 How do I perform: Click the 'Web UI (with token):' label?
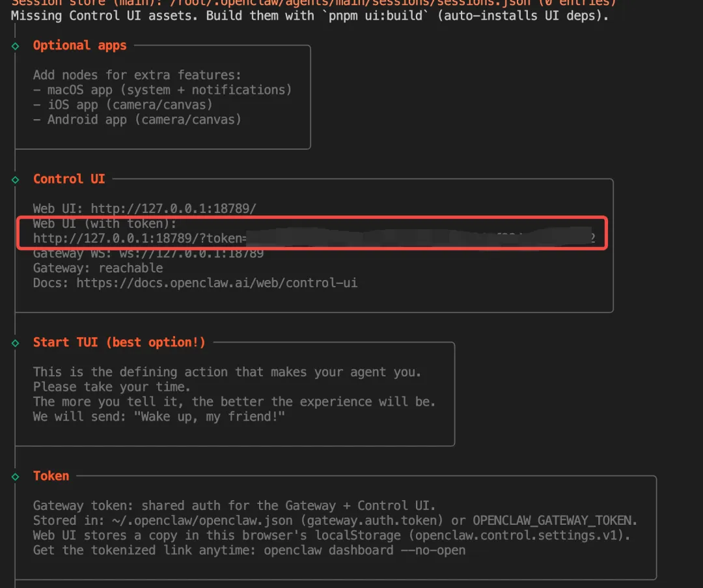(105, 223)
